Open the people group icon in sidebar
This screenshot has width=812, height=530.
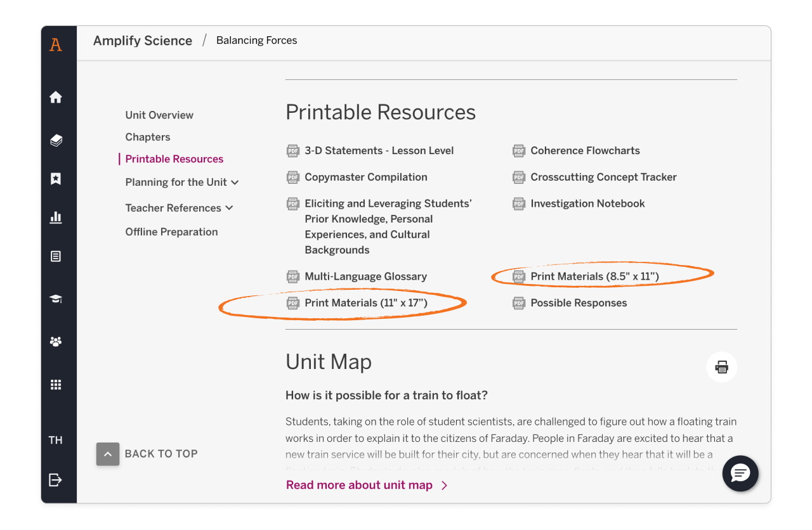click(x=56, y=342)
